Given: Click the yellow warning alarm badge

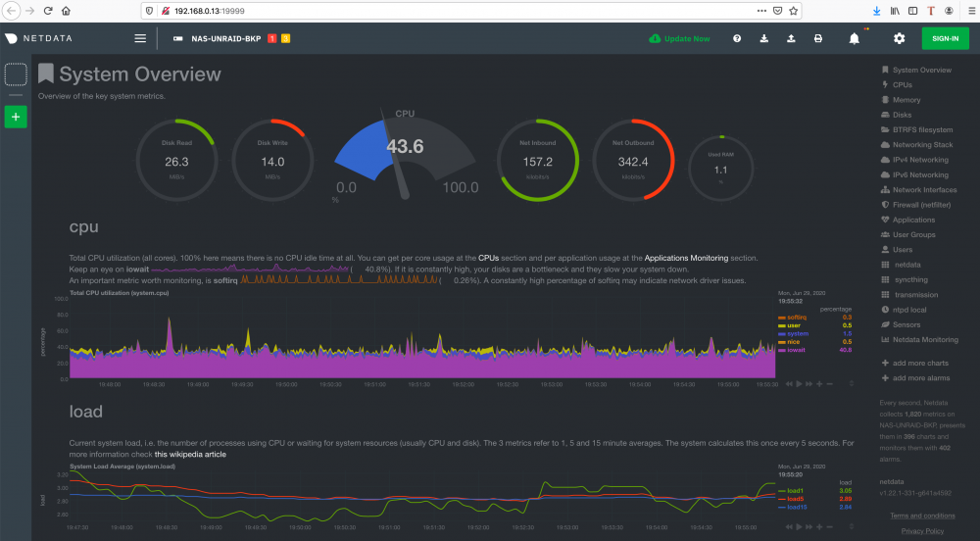Looking at the screenshot, I should coord(285,39).
